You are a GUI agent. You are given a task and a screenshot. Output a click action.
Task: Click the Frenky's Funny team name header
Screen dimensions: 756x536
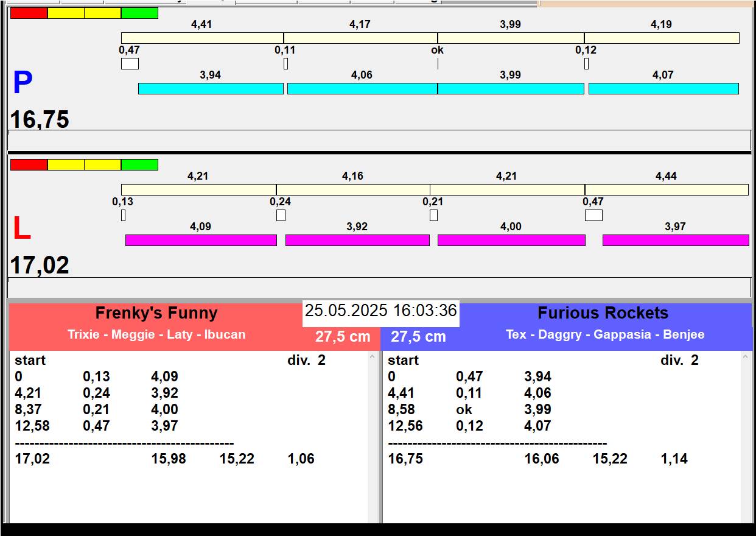coord(156,313)
